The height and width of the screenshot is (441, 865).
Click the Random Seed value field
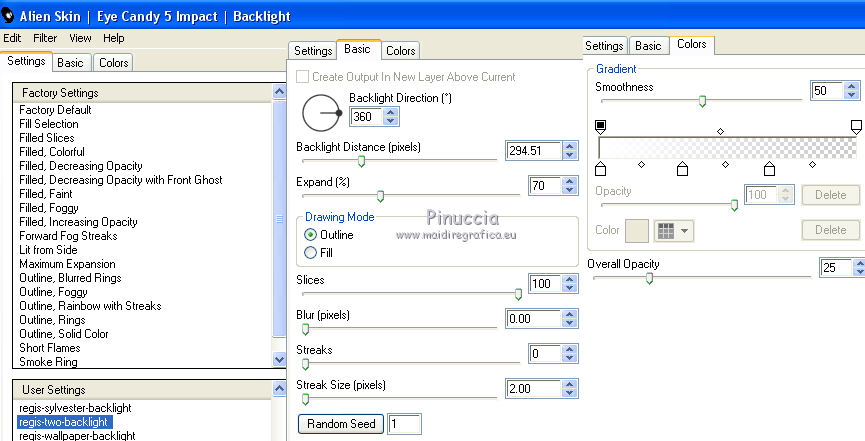click(x=404, y=424)
